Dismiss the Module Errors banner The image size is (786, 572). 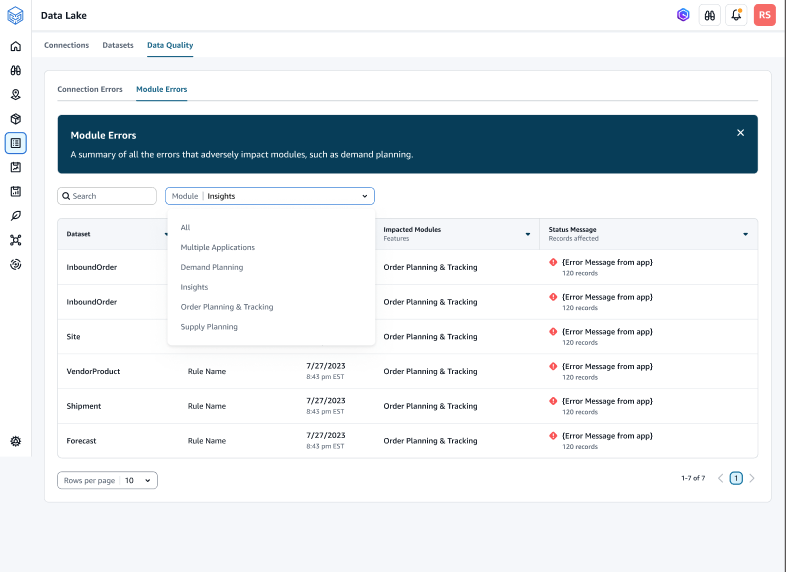(740, 133)
